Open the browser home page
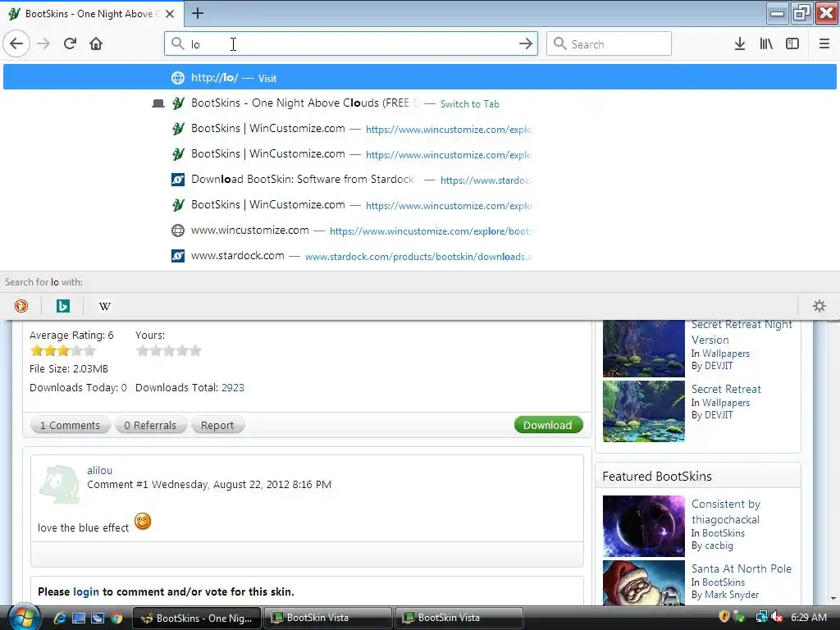Viewport: 840px width, 630px height. click(x=96, y=43)
